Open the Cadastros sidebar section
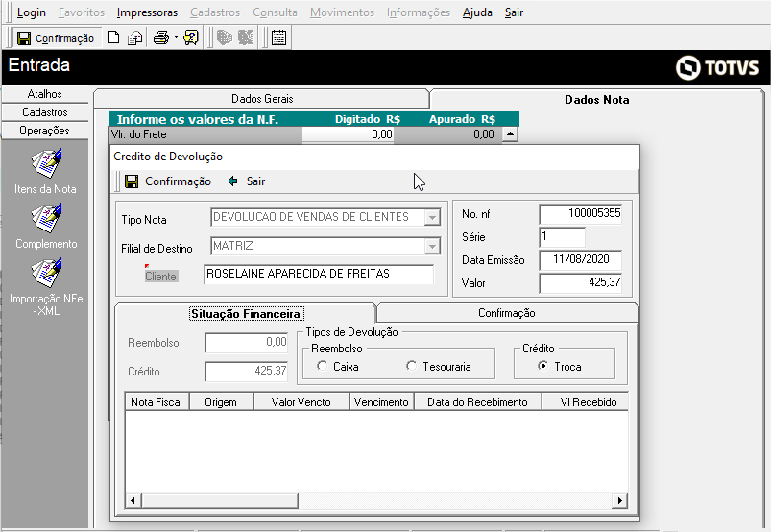Screen dimensions: 771x532 click(45, 112)
